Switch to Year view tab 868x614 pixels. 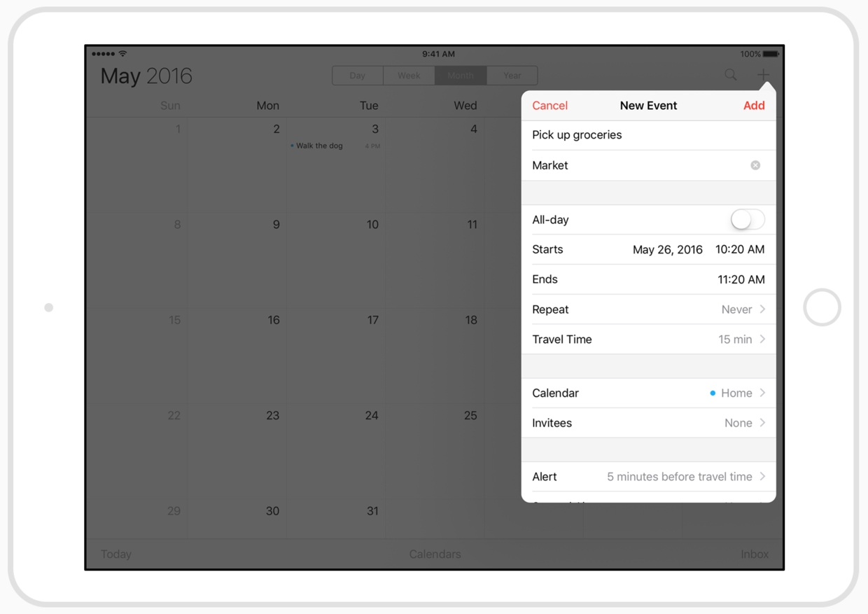tap(512, 76)
